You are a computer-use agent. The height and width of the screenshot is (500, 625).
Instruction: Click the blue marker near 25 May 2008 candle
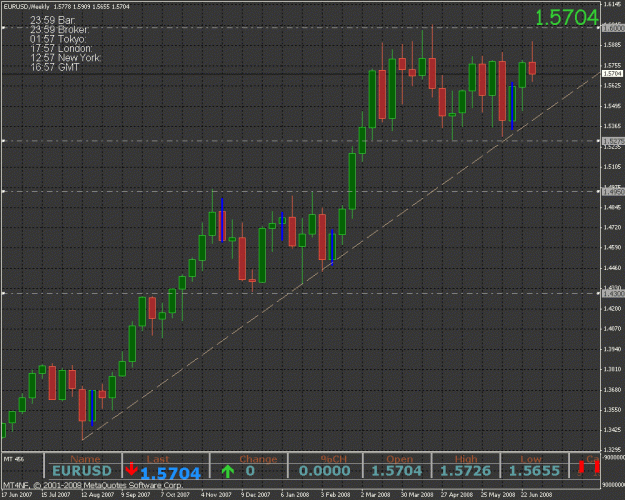[x=512, y=106]
